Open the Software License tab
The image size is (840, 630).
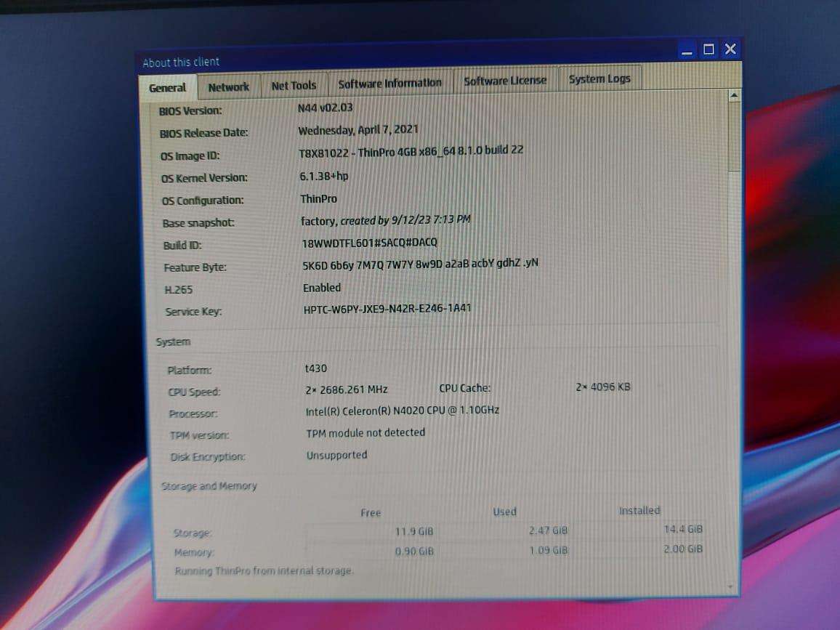coord(505,81)
